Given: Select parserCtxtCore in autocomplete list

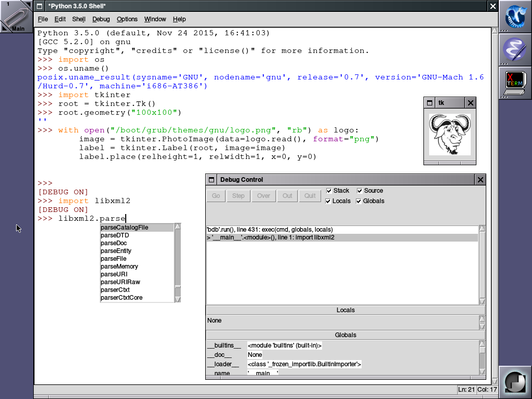Looking at the screenshot, I should [x=137, y=298].
